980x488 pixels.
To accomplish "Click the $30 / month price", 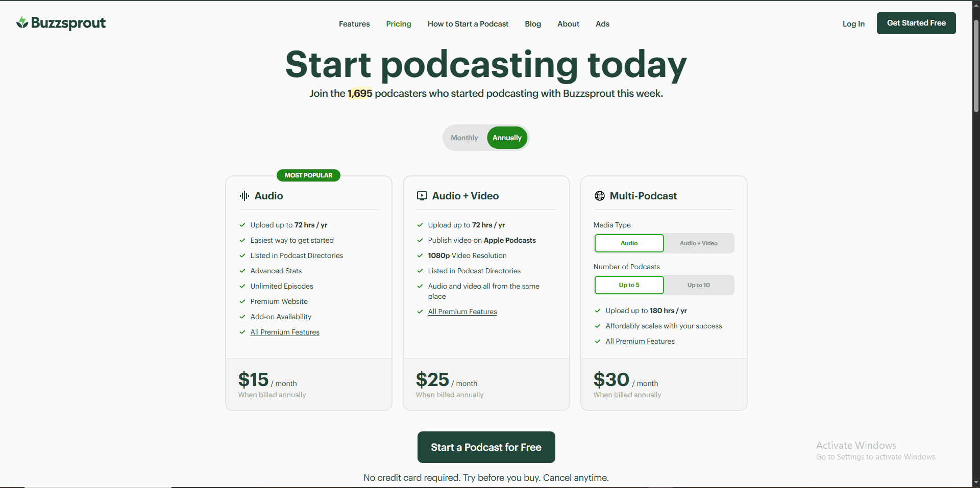I will click(x=626, y=380).
